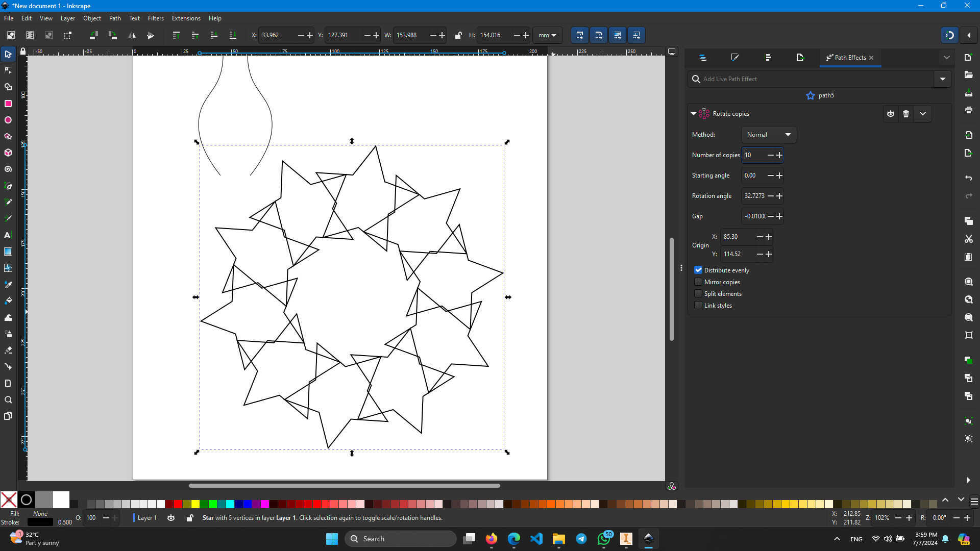Click the Starting angle value field
This screenshot has height=551, width=980.
pyautogui.click(x=754, y=176)
